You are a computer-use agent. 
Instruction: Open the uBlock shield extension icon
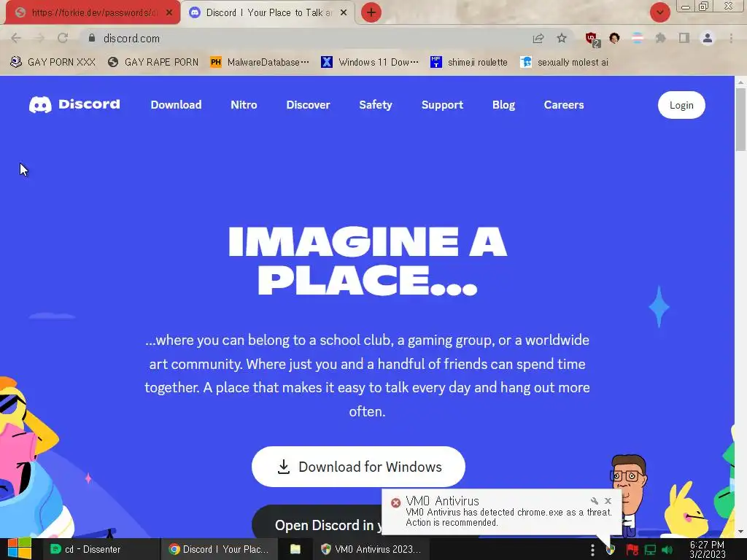[592, 39]
